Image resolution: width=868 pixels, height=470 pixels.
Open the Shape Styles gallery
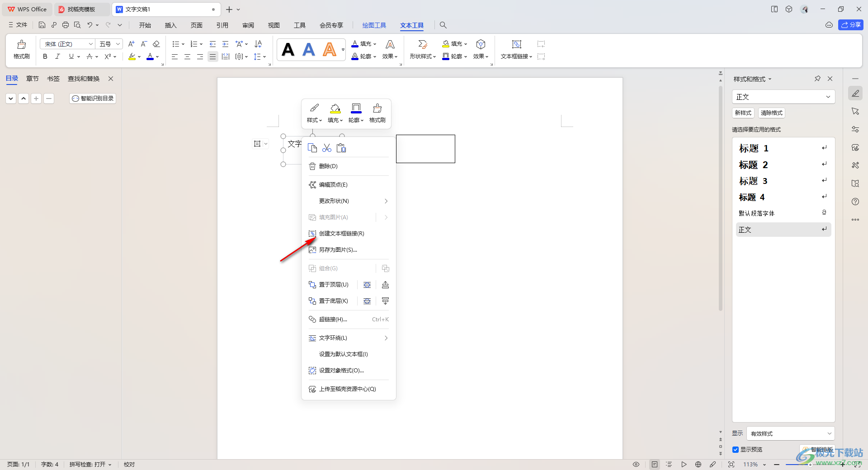pos(423,49)
